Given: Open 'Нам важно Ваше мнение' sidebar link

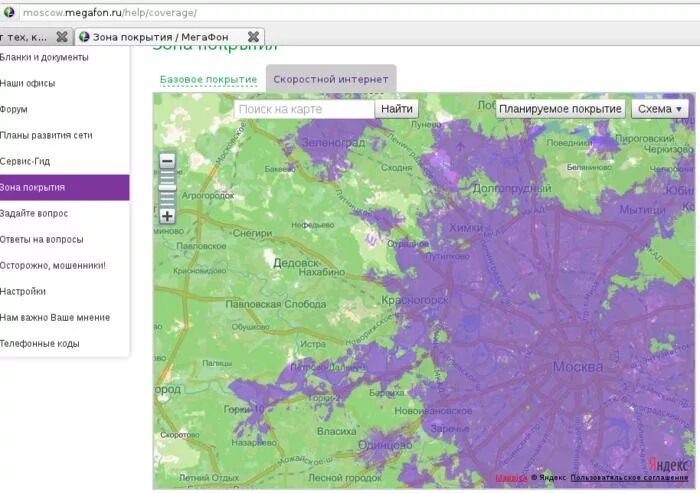Looking at the screenshot, I should (55, 318).
